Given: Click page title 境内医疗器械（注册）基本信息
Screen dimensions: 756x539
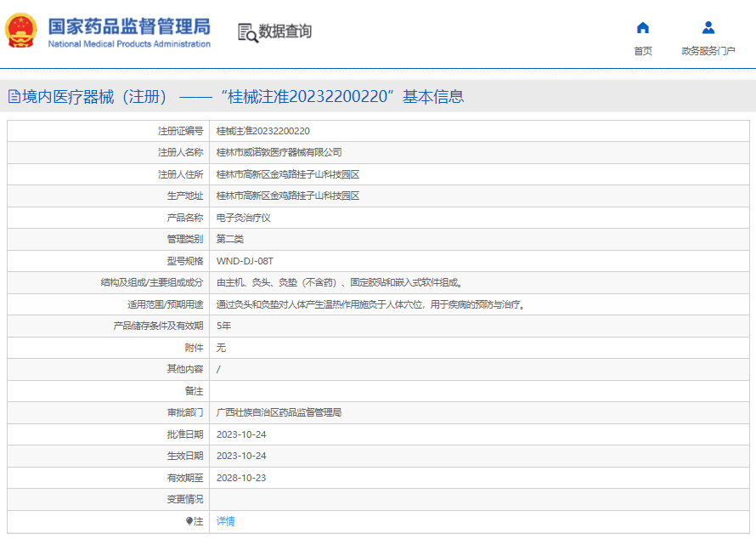Looking at the screenshot, I should 243,97.
